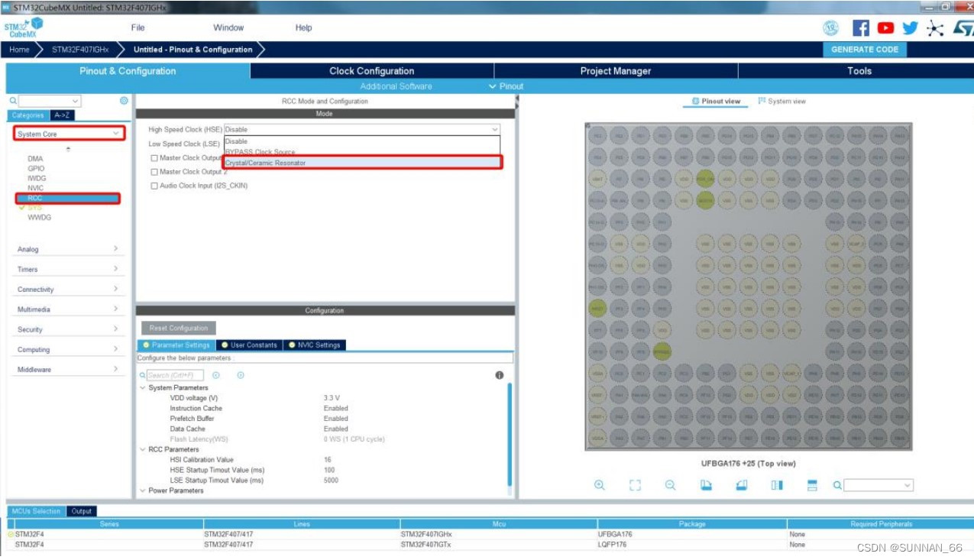Click the sort arrow under System Core
This screenshot has width=974, height=560.
click(68, 148)
